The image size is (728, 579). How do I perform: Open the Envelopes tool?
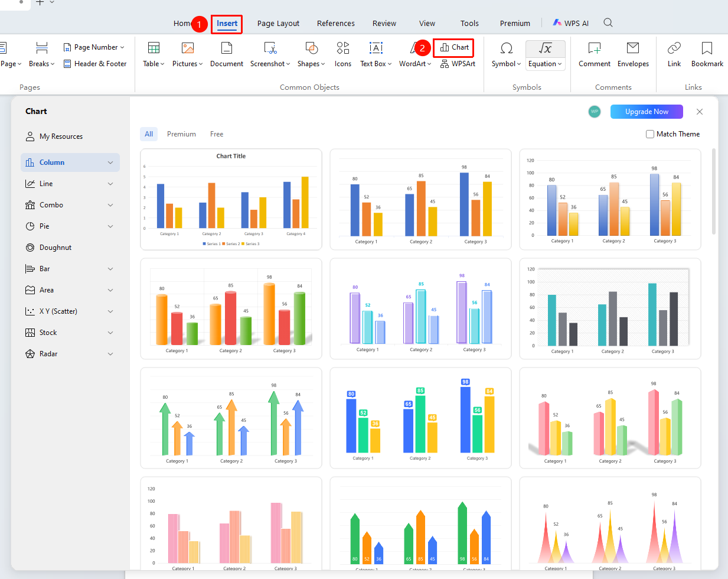633,54
